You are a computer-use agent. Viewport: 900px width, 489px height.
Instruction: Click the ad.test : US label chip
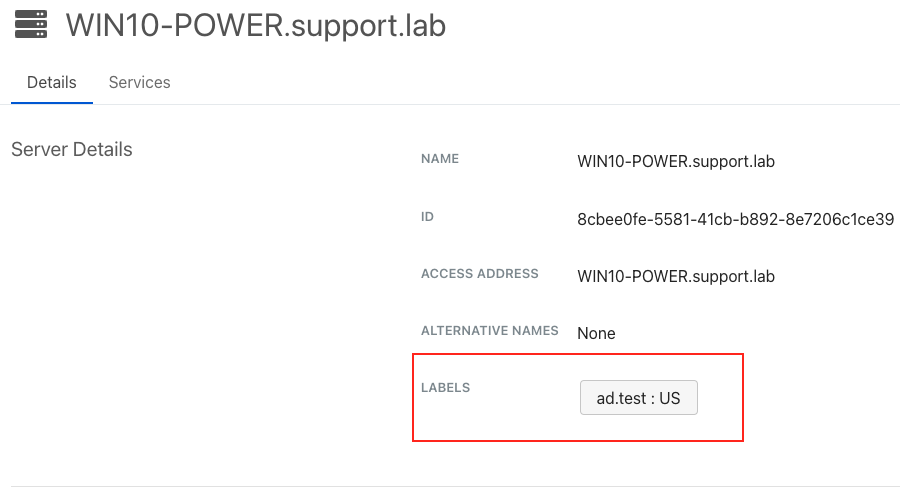pos(638,398)
